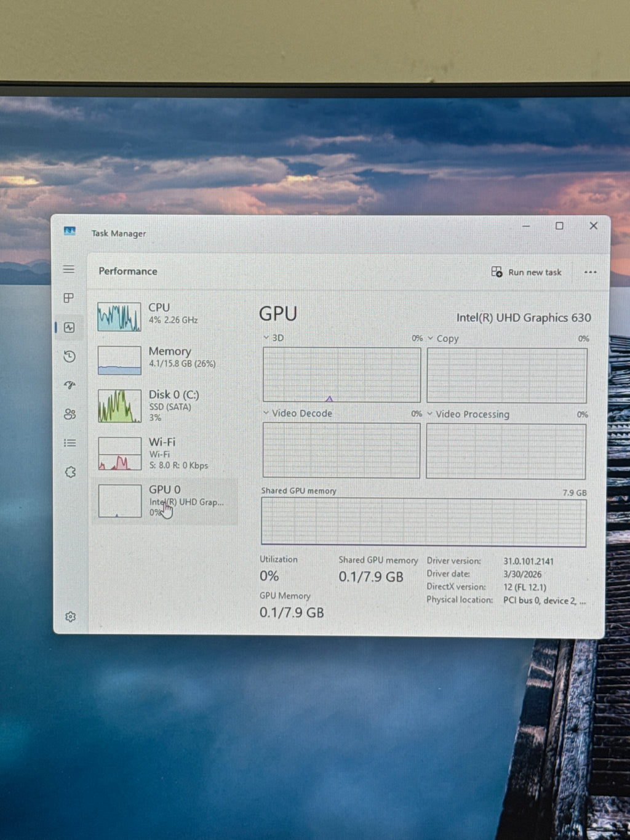The height and width of the screenshot is (840, 630).
Task: Open the Users page icon
Action: pyautogui.click(x=70, y=414)
